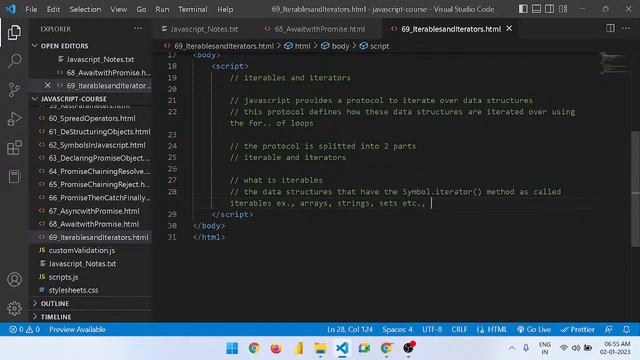Toggle secondary side bar layout icon

(x=549, y=9)
